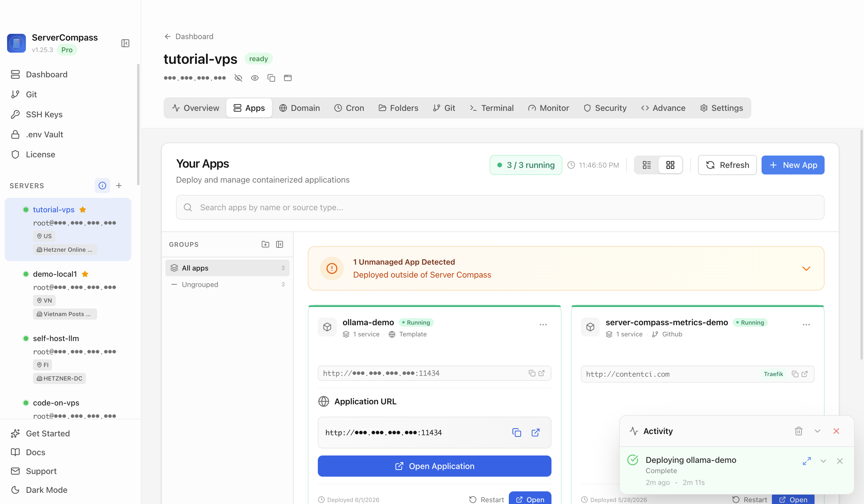The width and height of the screenshot is (864, 504).
Task: Copy the contentci.com URL icon
Action: (x=795, y=374)
